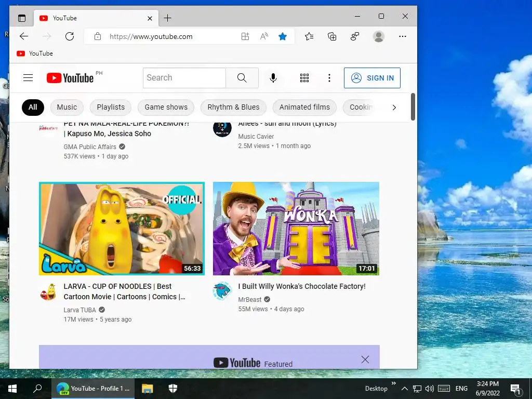Open the YouTube hamburger guide menu
The image size is (532, 399).
[28, 78]
